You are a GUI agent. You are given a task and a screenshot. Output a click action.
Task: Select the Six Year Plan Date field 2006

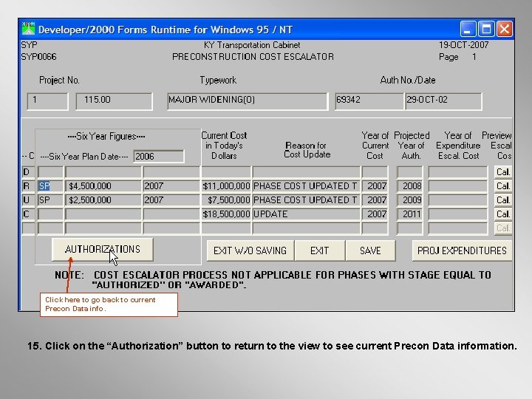pos(159,157)
